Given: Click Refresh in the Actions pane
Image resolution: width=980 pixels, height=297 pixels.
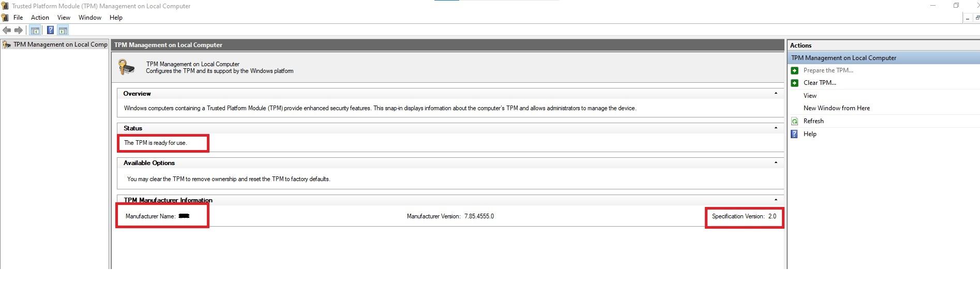Looking at the screenshot, I should (813, 121).
